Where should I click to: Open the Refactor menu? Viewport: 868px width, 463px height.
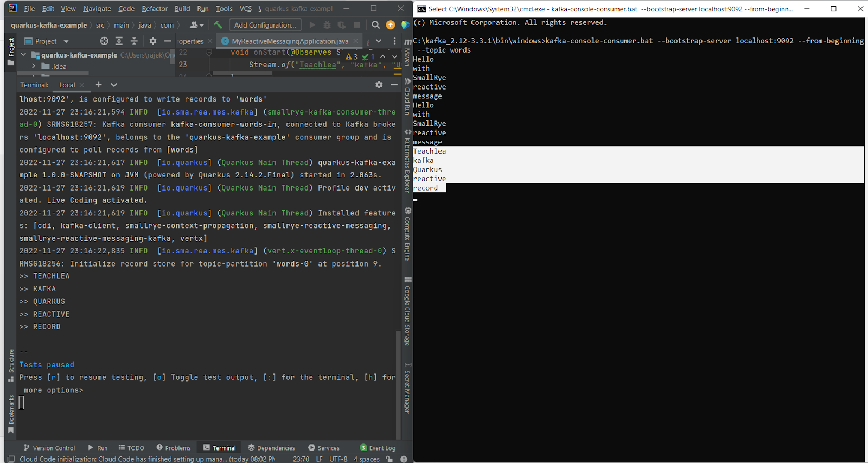pos(155,9)
